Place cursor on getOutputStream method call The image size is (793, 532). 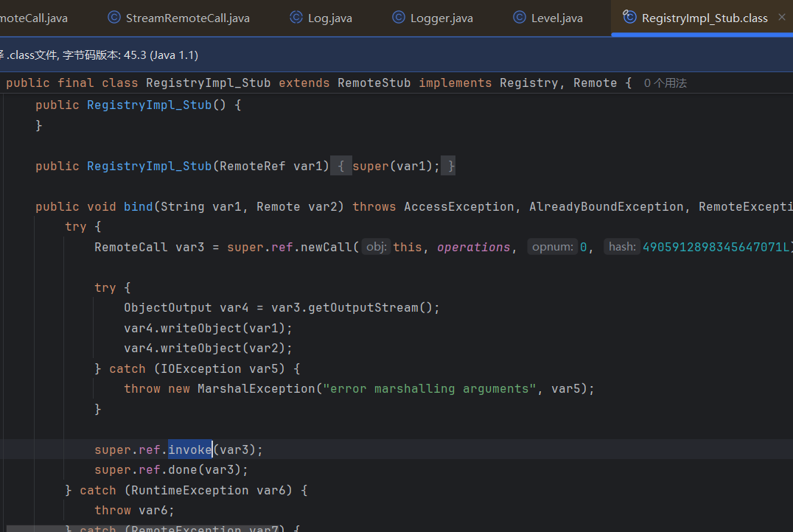click(366, 308)
